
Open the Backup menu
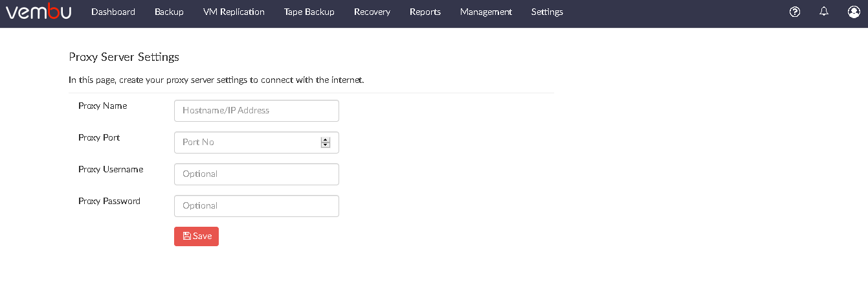pyautogui.click(x=169, y=12)
